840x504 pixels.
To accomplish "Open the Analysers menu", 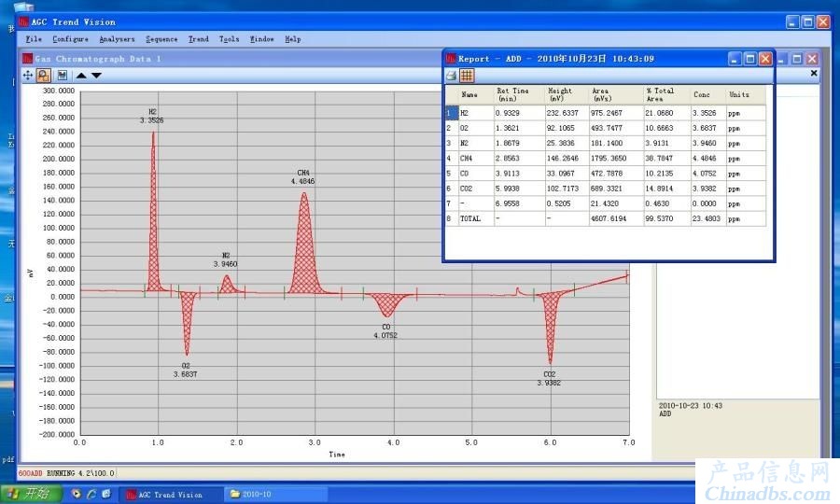I will tap(117, 39).
